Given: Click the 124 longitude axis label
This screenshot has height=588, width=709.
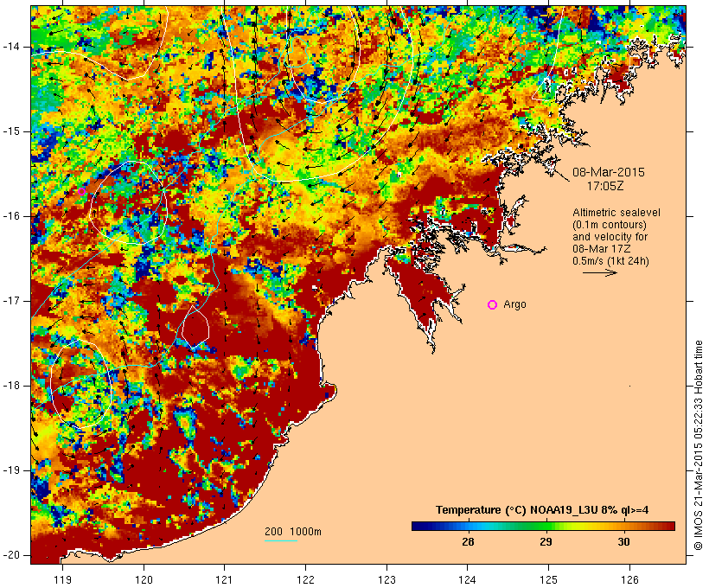Looking at the screenshot, I should pos(468,579).
